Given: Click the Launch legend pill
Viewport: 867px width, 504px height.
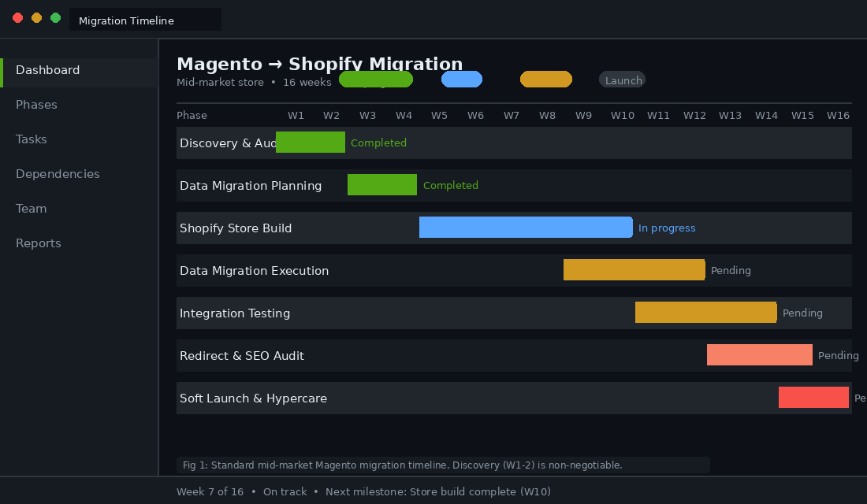Looking at the screenshot, I should click(623, 80).
